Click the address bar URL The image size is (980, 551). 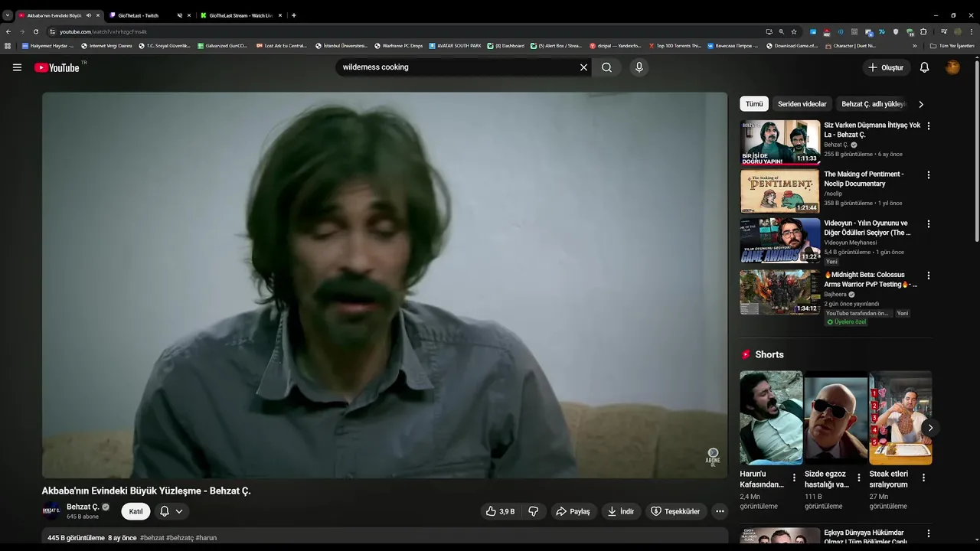tap(103, 31)
